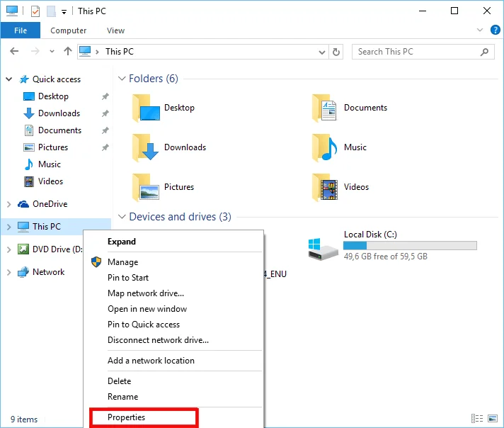Select Network in the navigation pane
This screenshot has width=504, height=428.
pyautogui.click(x=48, y=272)
